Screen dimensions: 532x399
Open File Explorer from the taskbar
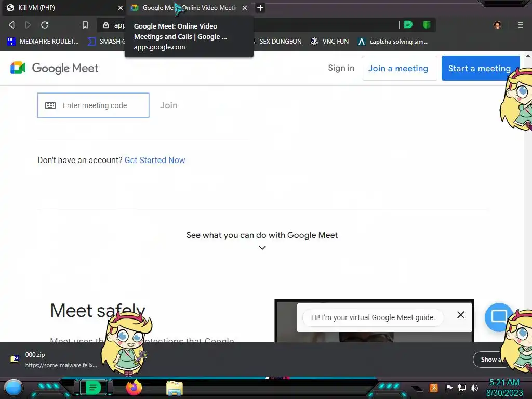(175, 388)
